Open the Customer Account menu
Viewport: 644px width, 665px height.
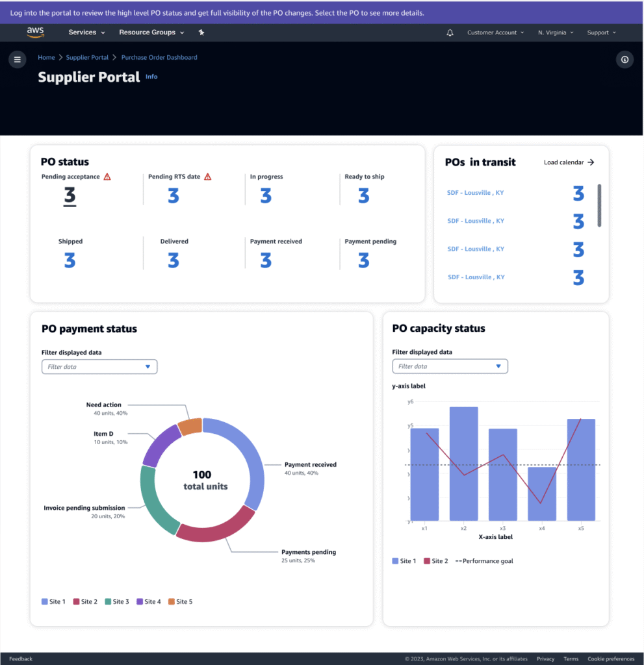pos(495,32)
